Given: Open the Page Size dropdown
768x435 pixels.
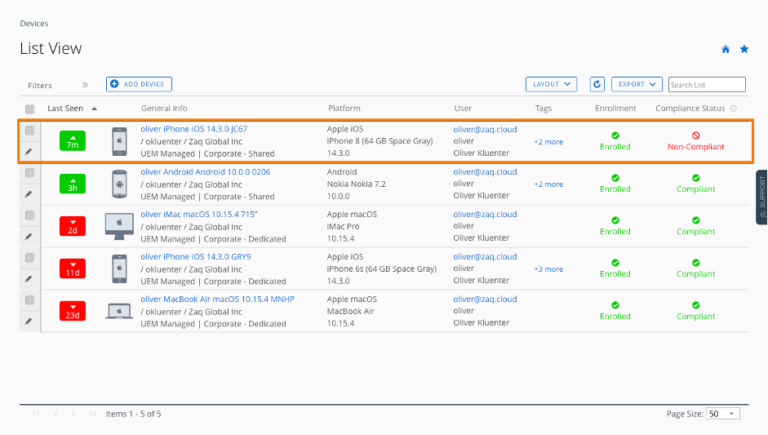Looking at the screenshot, I should pos(723,414).
